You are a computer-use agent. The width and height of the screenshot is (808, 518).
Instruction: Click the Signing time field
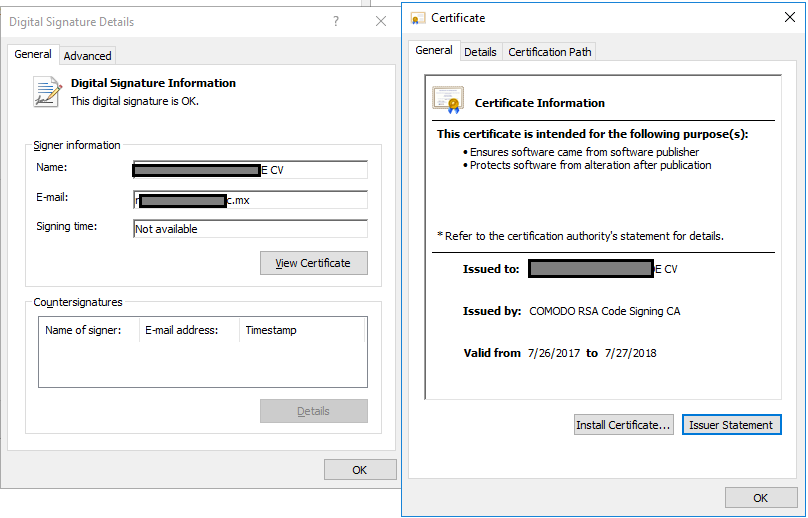pos(250,229)
